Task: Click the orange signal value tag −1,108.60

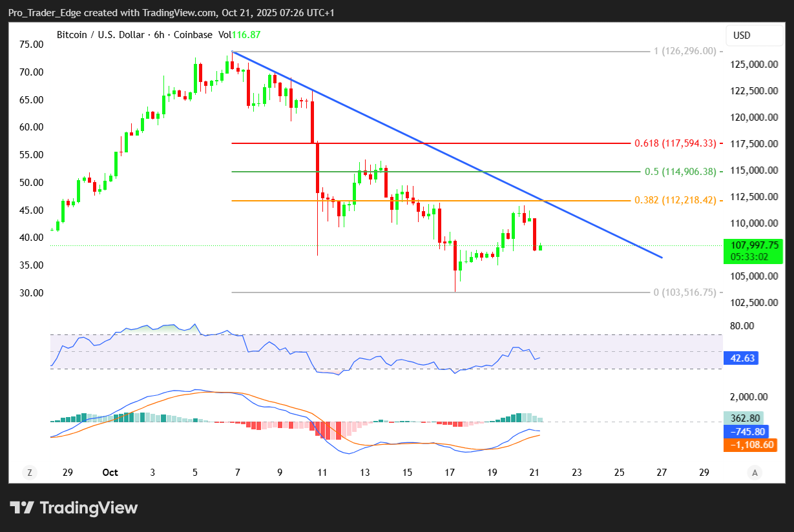Action: point(749,445)
